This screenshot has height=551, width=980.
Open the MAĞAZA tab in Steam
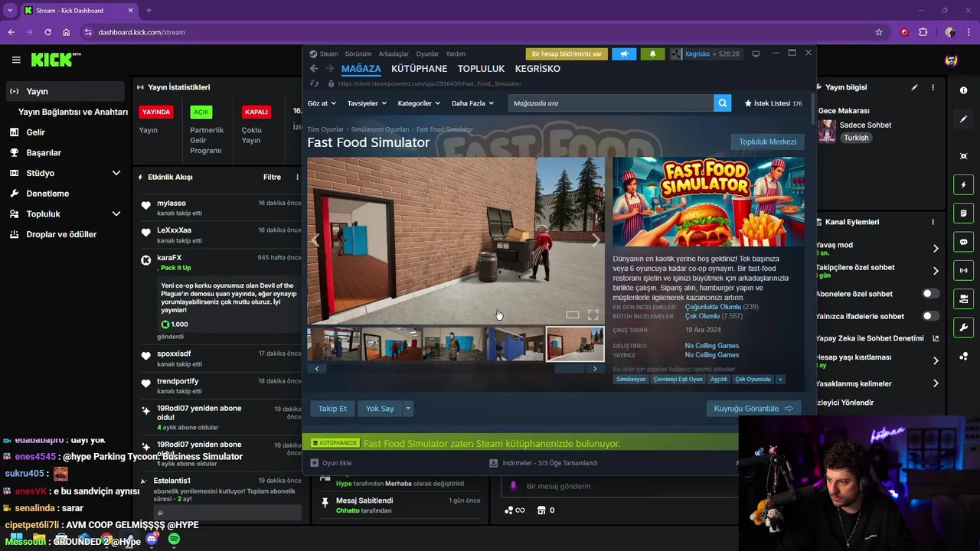pos(361,69)
